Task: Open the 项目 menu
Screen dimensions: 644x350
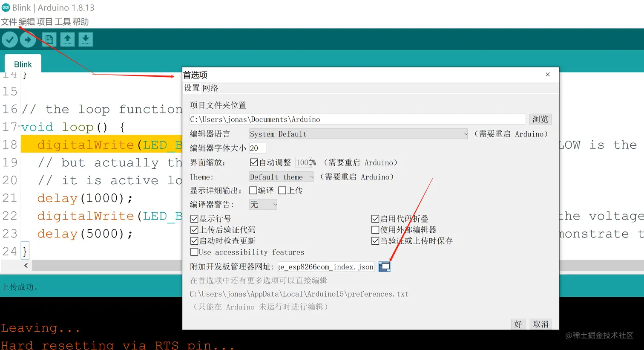Action: click(x=45, y=22)
